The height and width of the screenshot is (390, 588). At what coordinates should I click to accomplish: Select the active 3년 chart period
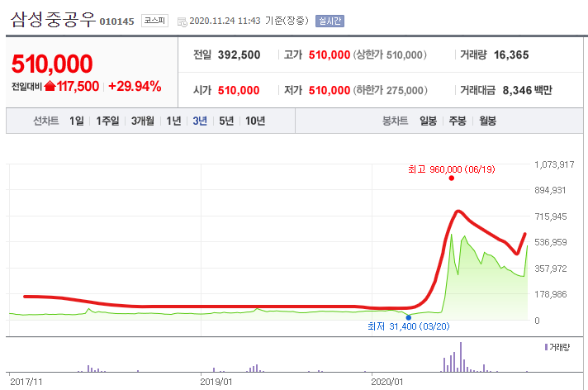click(x=200, y=121)
